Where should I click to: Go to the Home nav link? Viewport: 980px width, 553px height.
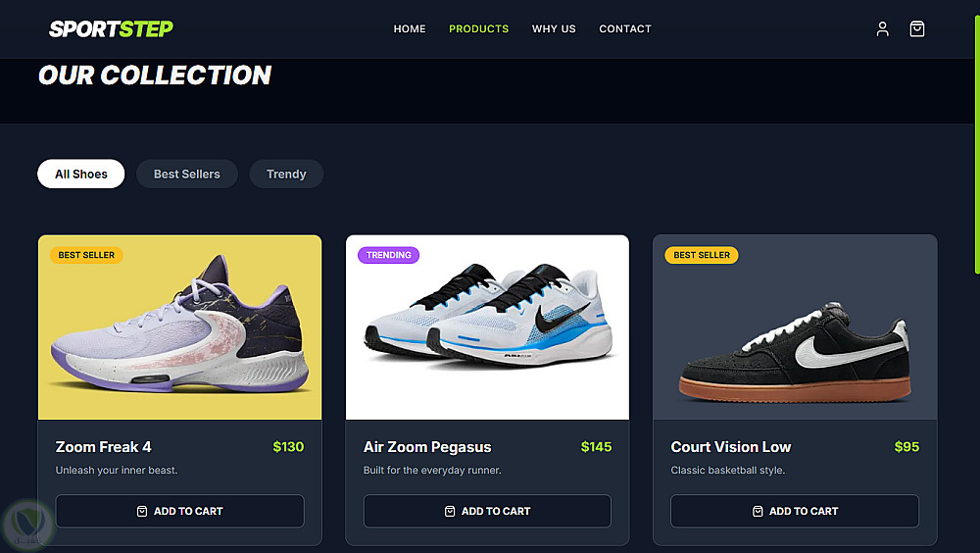(410, 28)
